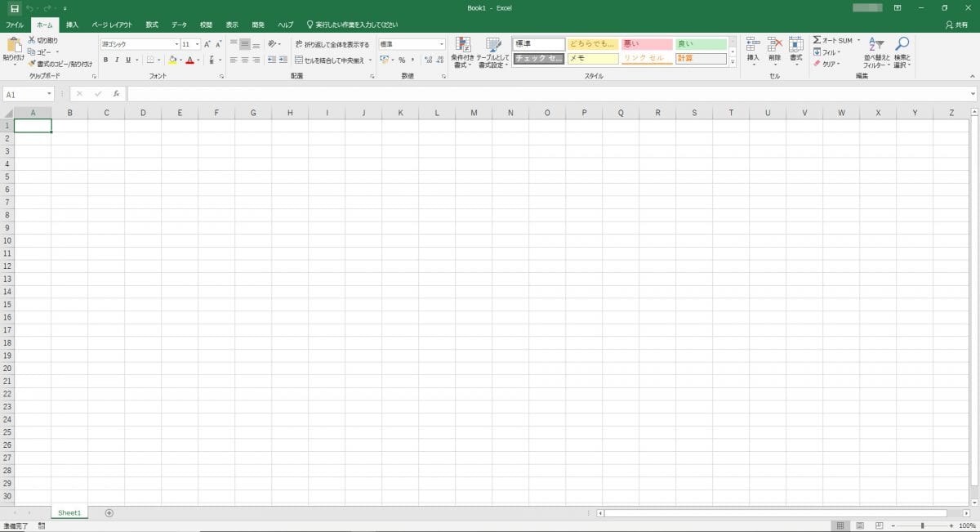This screenshot has width=980, height=532.
Task: Click the increase indent icon
Action: [283, 60]
